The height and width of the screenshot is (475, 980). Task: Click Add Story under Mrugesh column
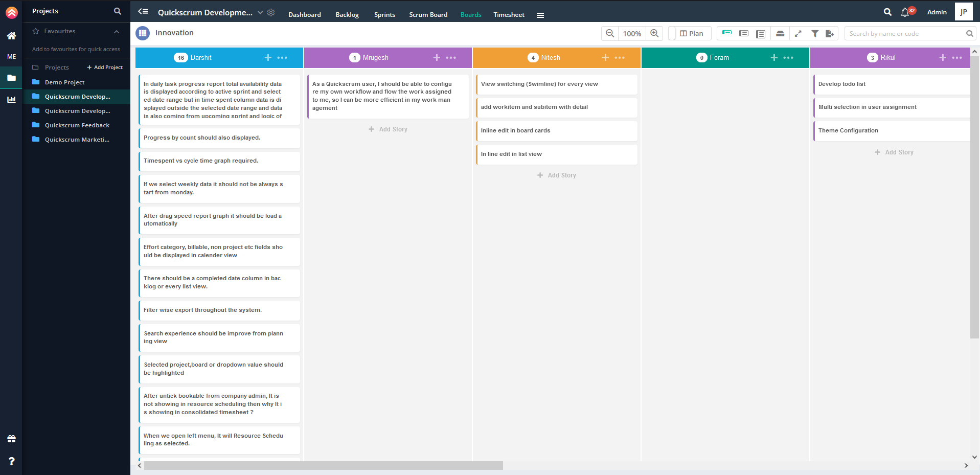pos(388,129)
